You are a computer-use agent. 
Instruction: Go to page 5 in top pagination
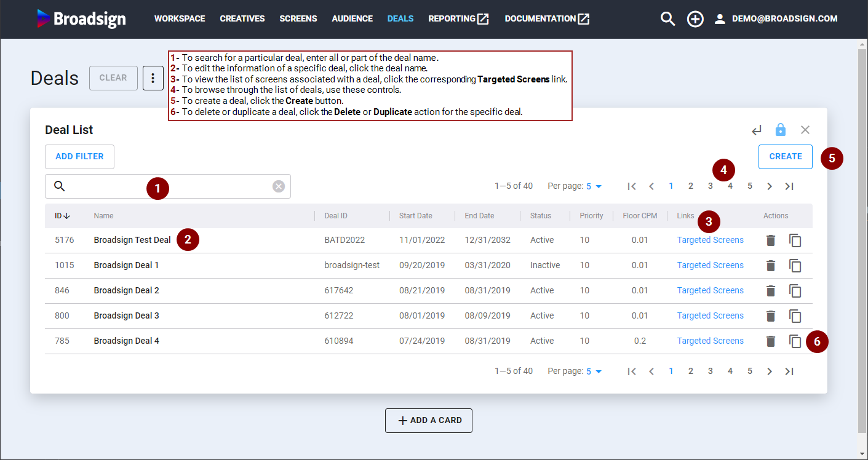click(750, 186)
